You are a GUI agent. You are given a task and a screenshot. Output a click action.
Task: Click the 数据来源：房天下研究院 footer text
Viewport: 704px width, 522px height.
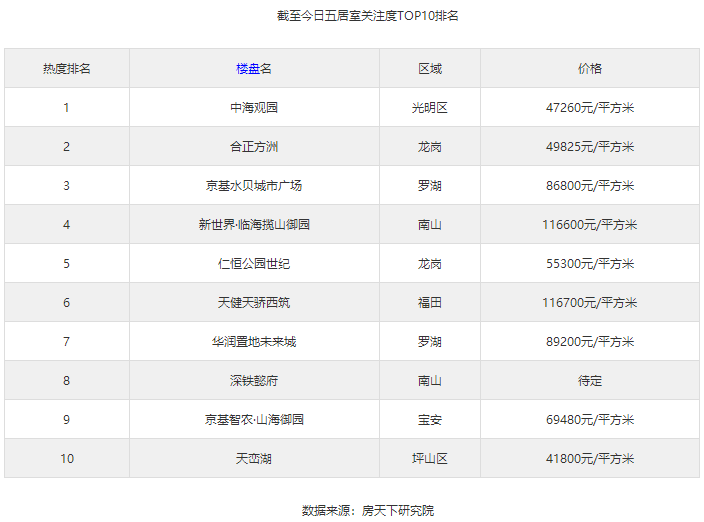[353, 510]
